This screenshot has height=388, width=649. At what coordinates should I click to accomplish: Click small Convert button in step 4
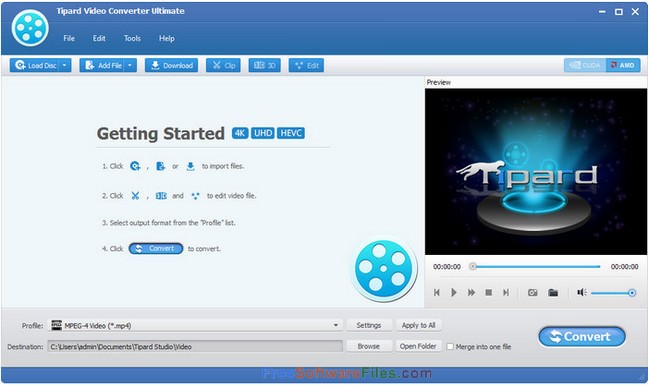(x=156, y=248)
